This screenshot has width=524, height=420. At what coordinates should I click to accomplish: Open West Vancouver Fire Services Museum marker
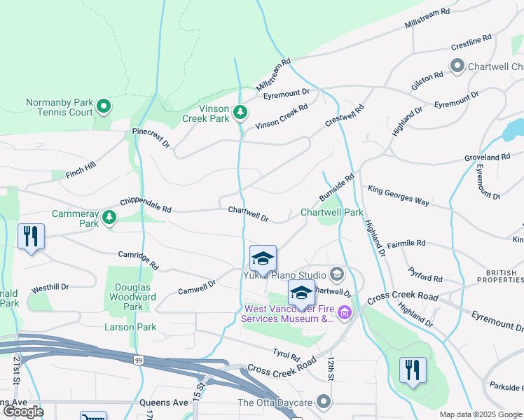[x=345, y=313]
